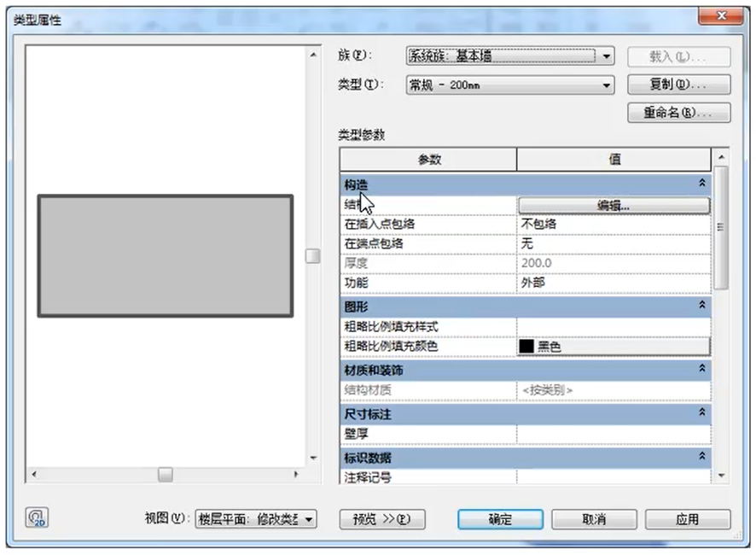Collapse the 材质和装饰 section
756x555 pixels.
coord(701,370)
